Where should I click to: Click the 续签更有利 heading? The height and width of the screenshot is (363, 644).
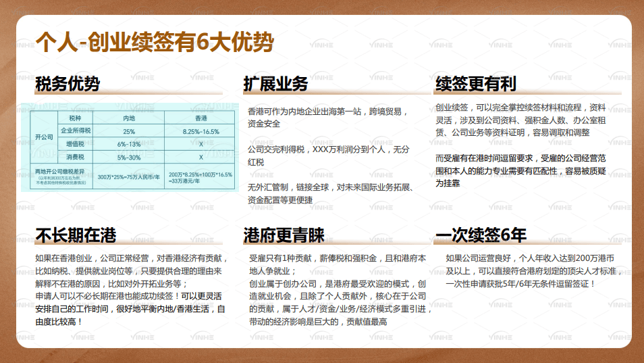(x=475, y=84)
